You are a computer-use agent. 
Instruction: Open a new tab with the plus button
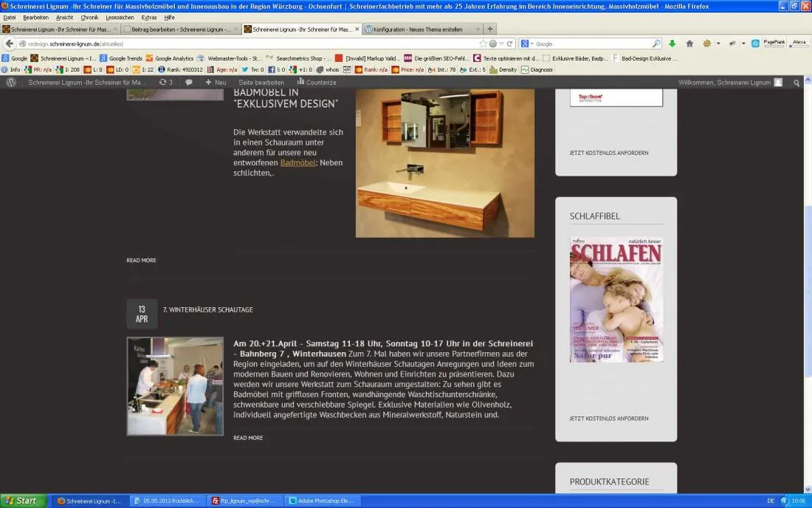tap(490, 29)
